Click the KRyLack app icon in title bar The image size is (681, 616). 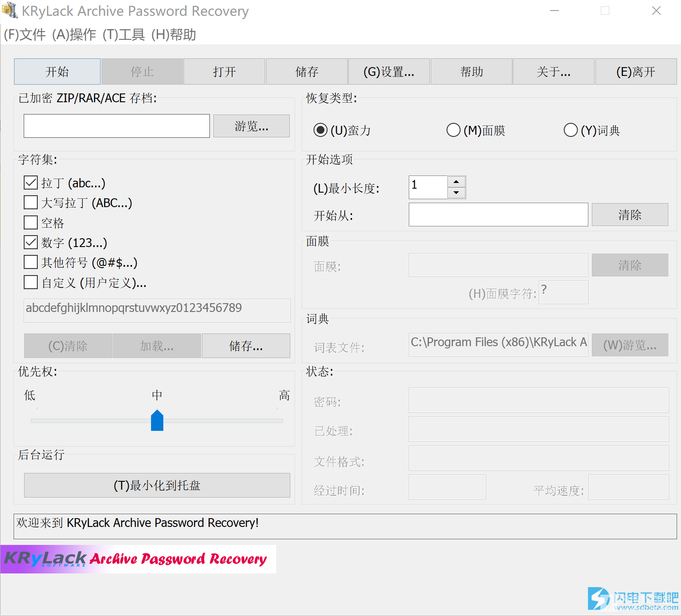[10, 11]
